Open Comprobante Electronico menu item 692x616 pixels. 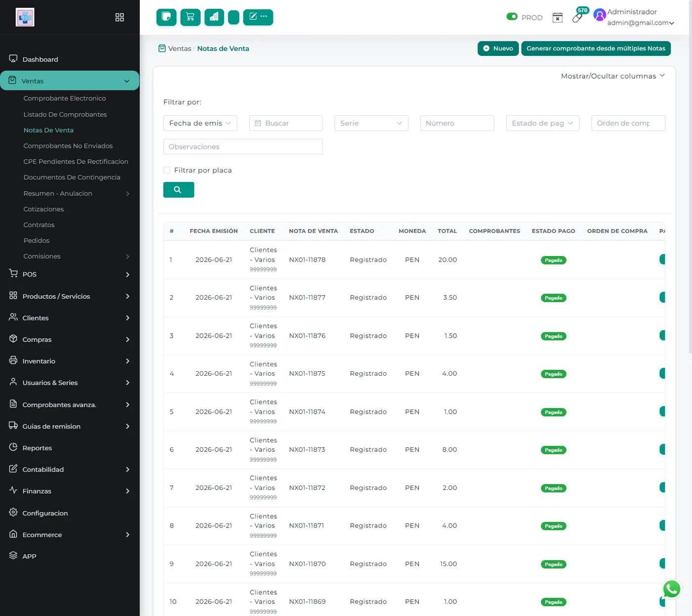pyautogui.click(x=65, y=98)
